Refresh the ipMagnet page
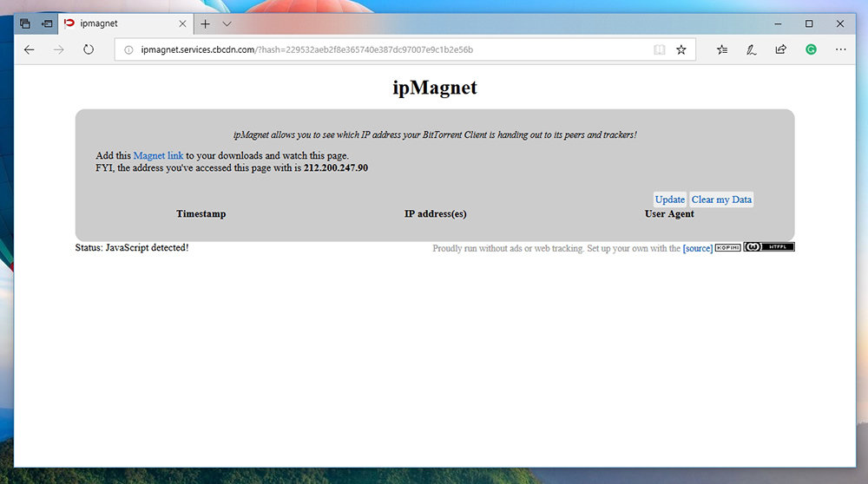This screenshot has height=484, width=868. (x=89, y=49)
